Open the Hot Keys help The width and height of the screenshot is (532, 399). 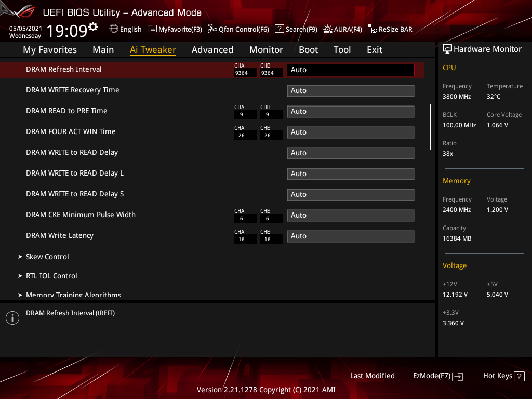503,376
